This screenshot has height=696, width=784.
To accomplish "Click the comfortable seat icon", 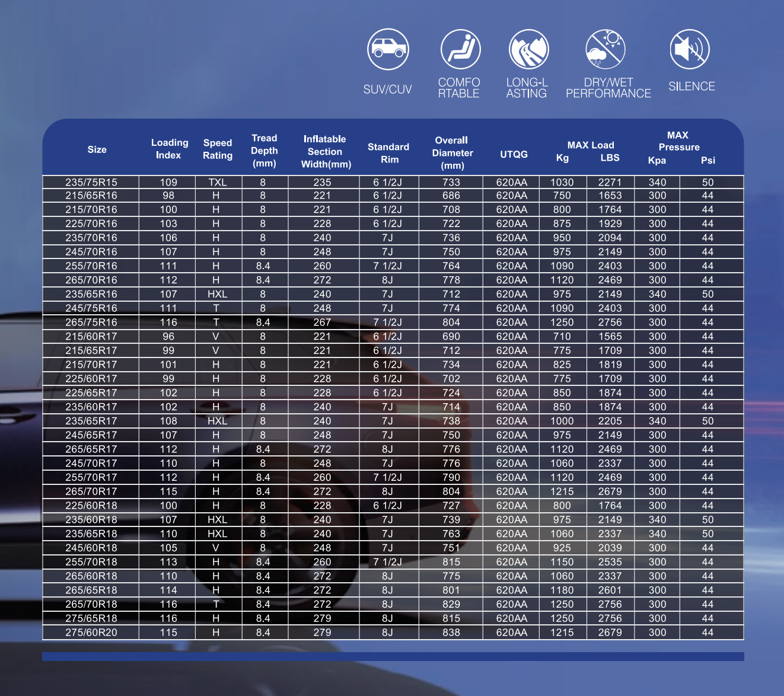I will point(460,49).
